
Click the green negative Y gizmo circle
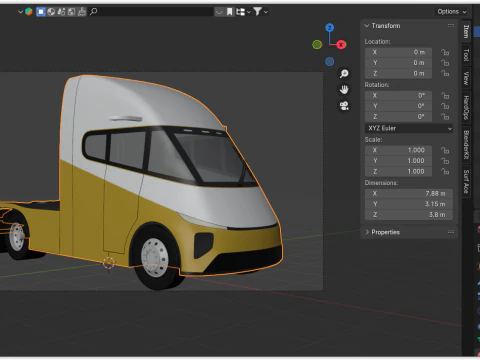click(x=317, y=44)
